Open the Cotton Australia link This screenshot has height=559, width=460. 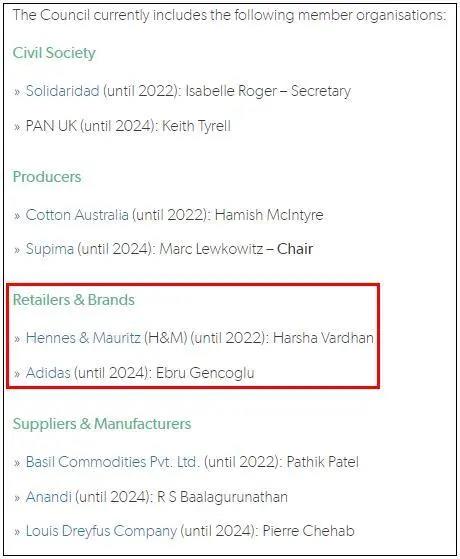[77, 215]
